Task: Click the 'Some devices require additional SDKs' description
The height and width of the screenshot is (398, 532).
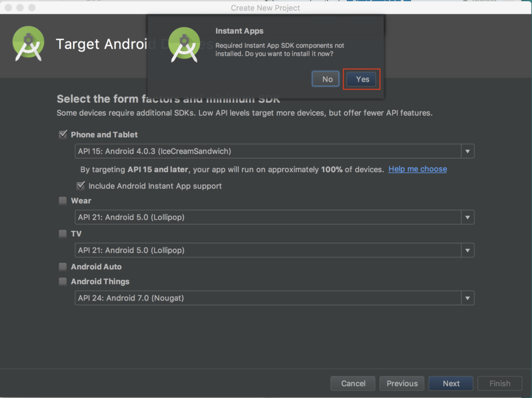Action: click(x=244, y=113)
